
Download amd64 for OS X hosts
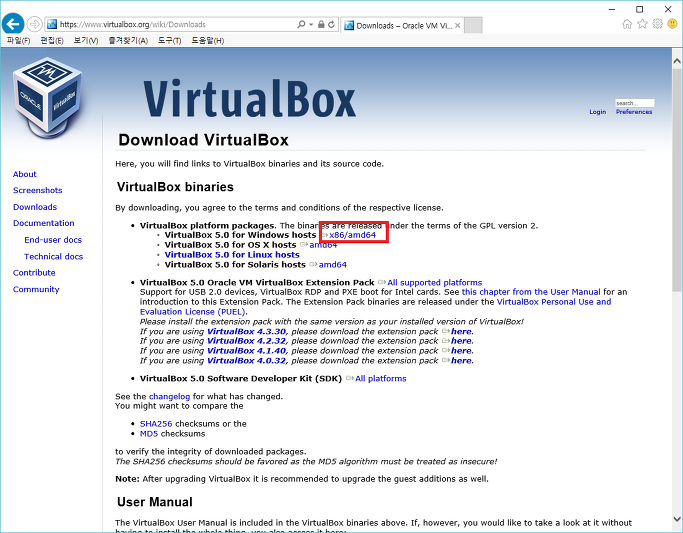[323, 245]
